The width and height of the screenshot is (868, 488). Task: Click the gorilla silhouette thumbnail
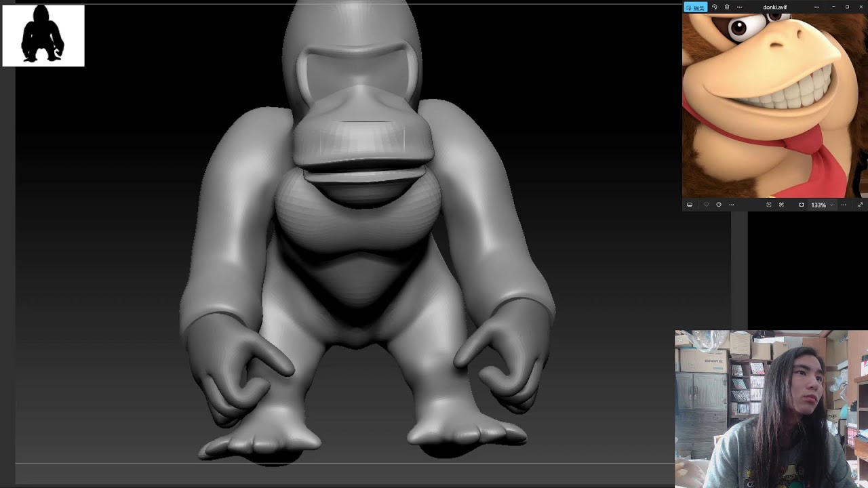tap(43, 35)
